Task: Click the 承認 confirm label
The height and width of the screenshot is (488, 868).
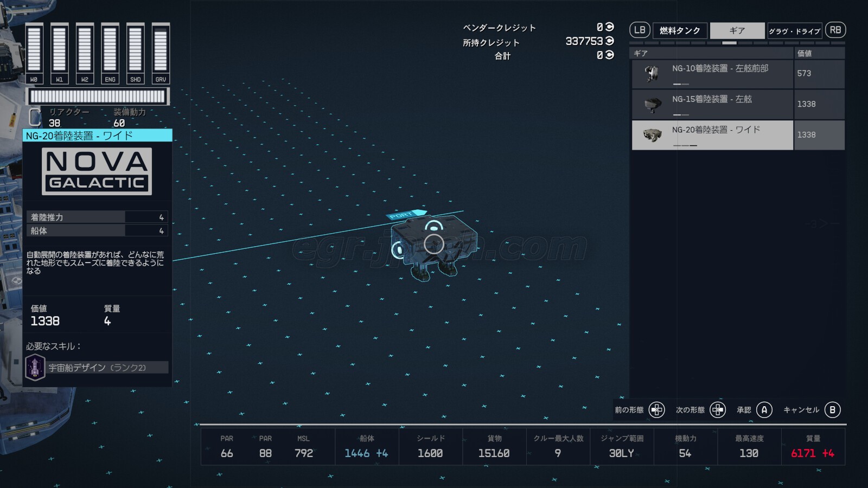Action: coord(744,410)
